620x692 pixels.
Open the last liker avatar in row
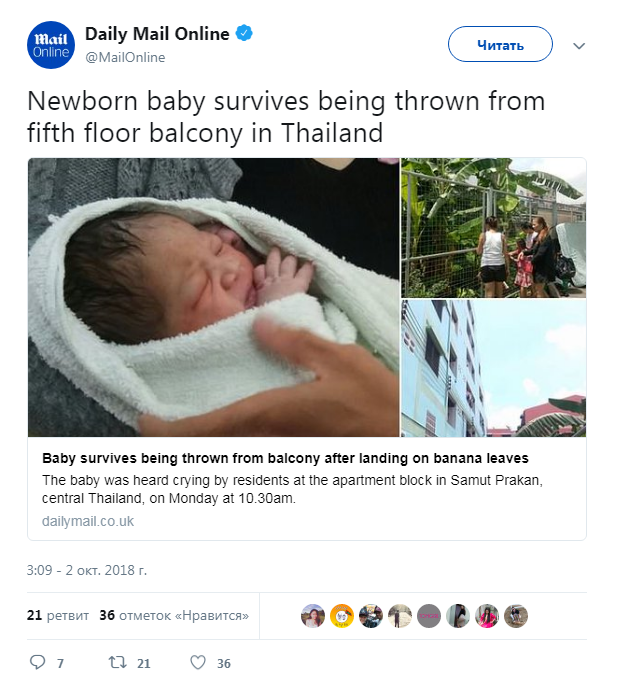[x=516, y=616]
